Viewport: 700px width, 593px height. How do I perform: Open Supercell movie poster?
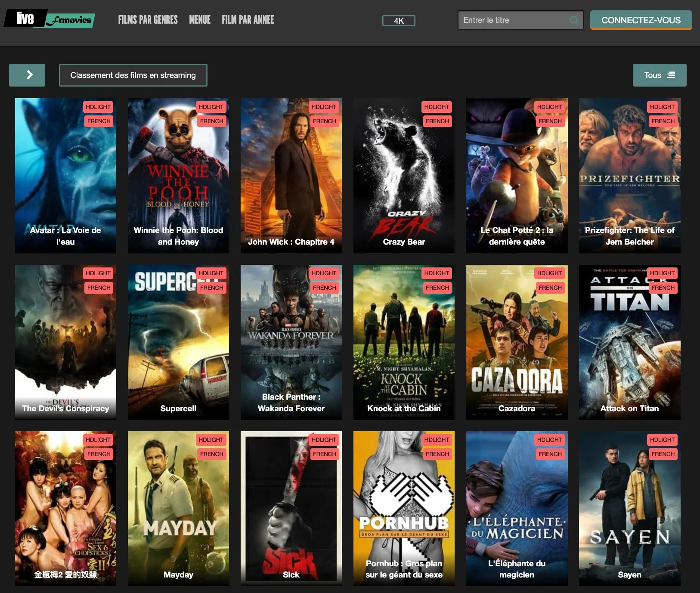(178, 342)
